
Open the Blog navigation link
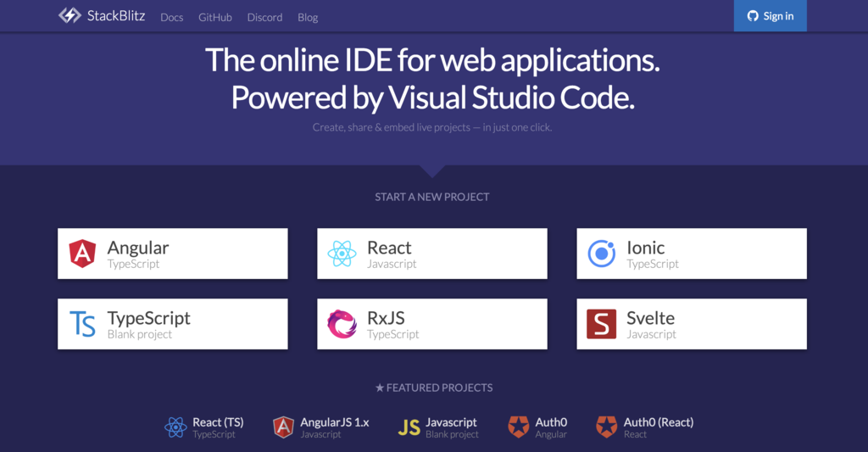point(308,17)
